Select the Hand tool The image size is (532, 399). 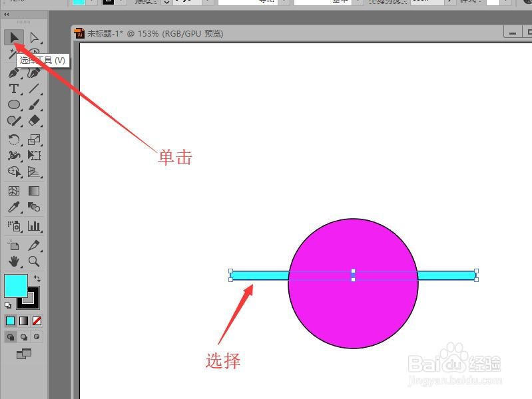click(x=14, y=261)
